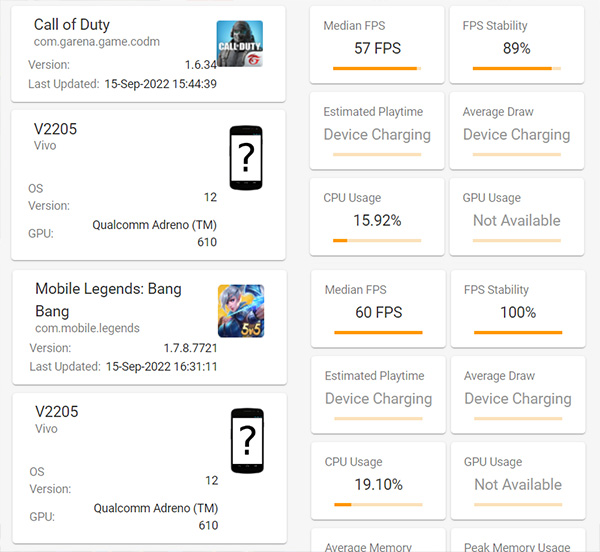
Task: Open the Call of Duty title link
Action: (x=72, y=24)
